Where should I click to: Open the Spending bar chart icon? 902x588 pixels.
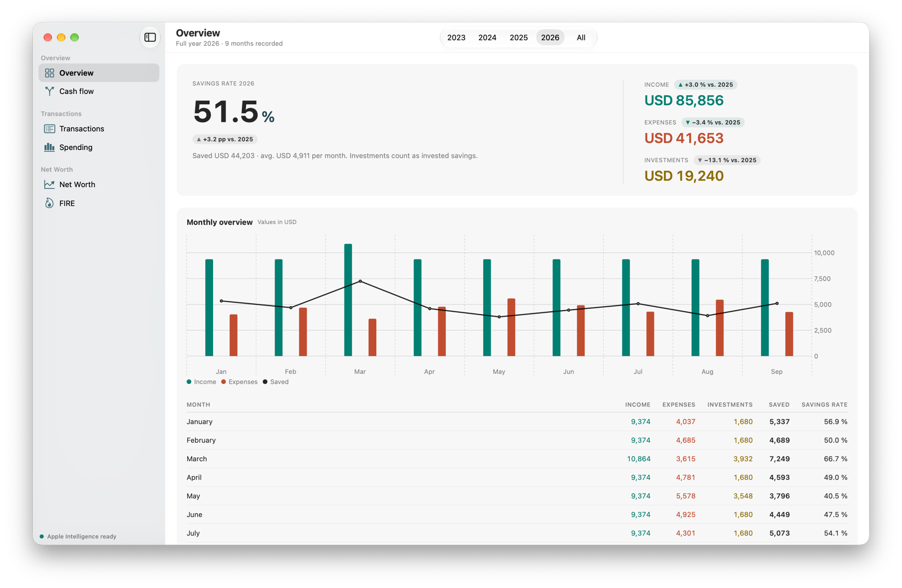50,147
